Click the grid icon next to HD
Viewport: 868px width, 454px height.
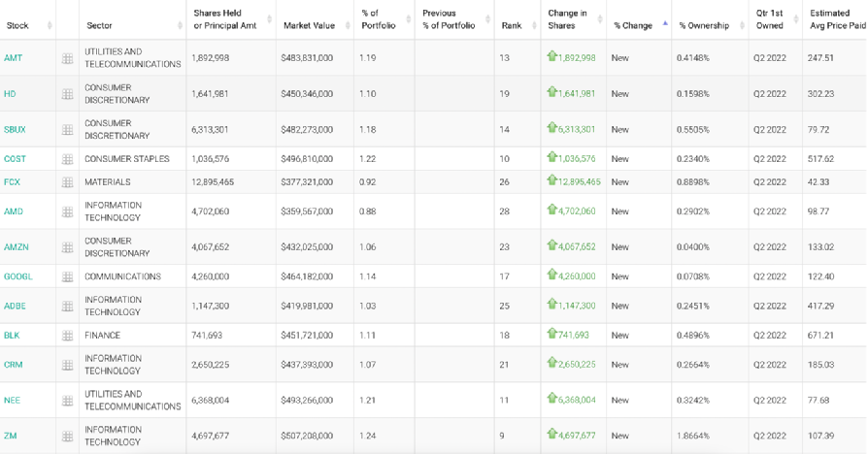click(67, 94)
